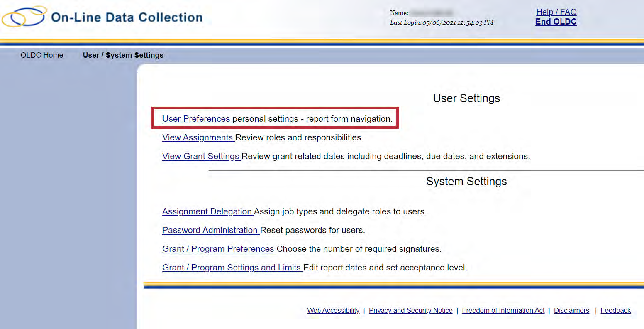
Task: Open Grant / Program Preferences link
Action: point(218,249)
